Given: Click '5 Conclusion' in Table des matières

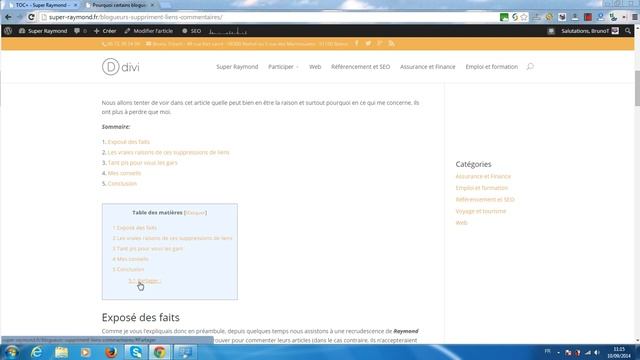Looking at the screenshot, I should (x=128, y=269).
